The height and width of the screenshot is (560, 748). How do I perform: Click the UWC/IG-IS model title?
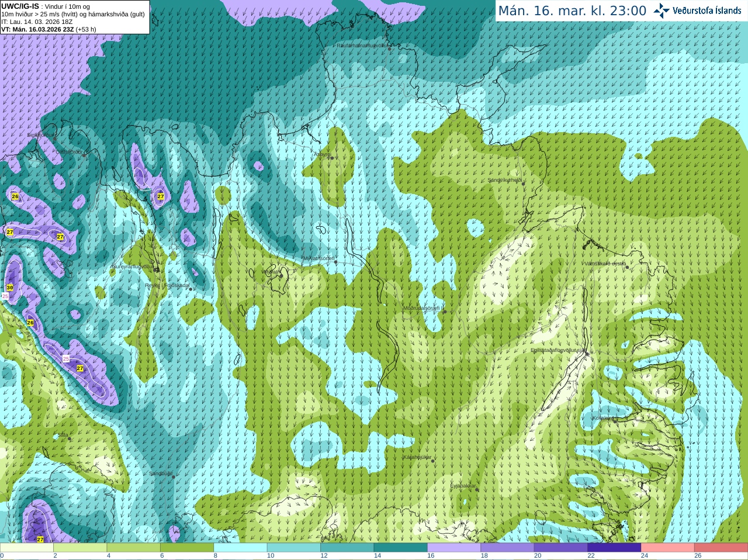click(x=20, y=6)
